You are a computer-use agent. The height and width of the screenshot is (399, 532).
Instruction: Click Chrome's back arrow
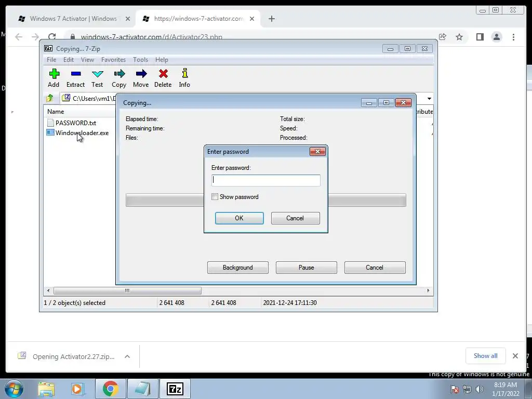coord(19,37)
